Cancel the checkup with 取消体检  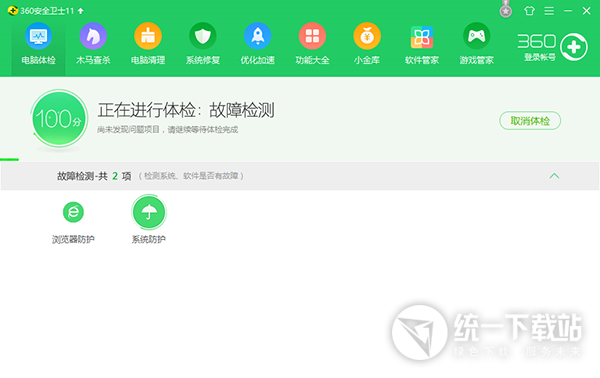click(530, 121)
